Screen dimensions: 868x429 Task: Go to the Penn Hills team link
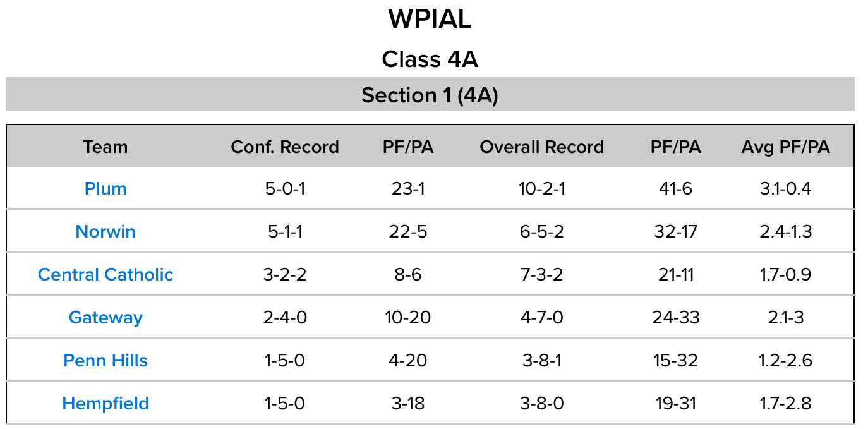[x=105, y=361]
